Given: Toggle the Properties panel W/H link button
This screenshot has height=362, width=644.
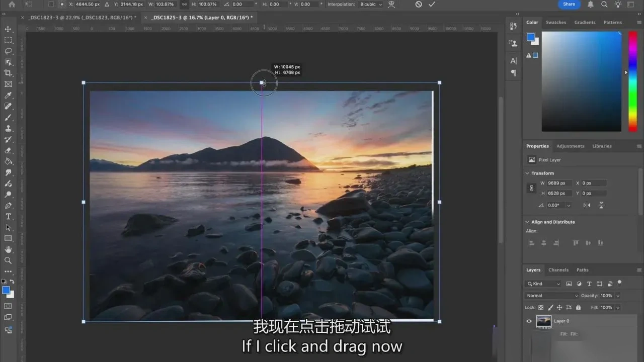Looking at the screenshot, I should pos(531,188).
